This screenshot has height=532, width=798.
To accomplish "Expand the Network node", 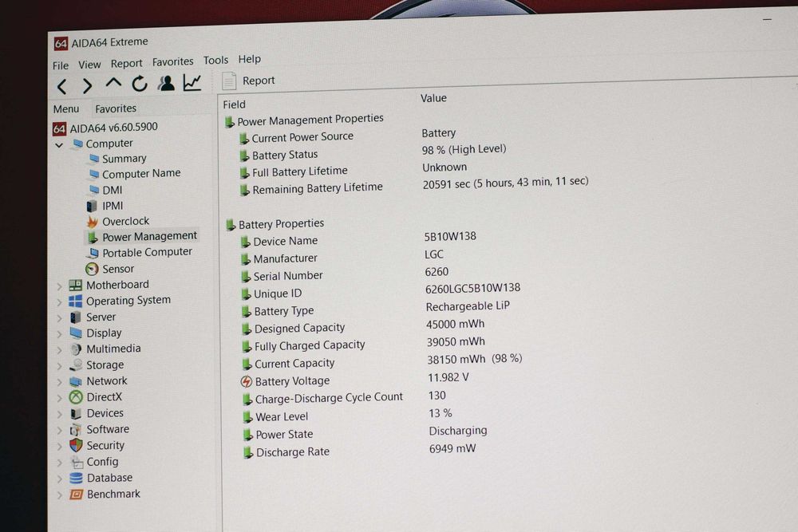I will pos(60,382).
